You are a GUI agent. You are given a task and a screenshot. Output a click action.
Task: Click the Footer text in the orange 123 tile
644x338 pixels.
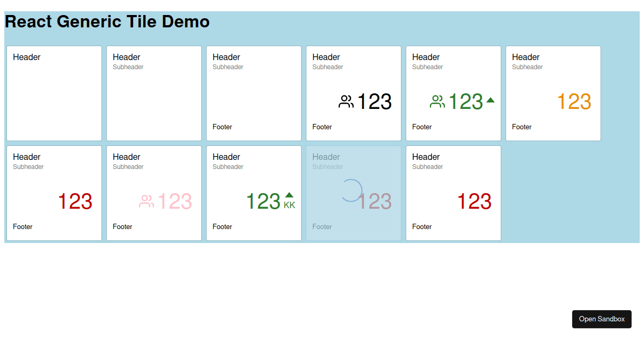pos(522,127)
